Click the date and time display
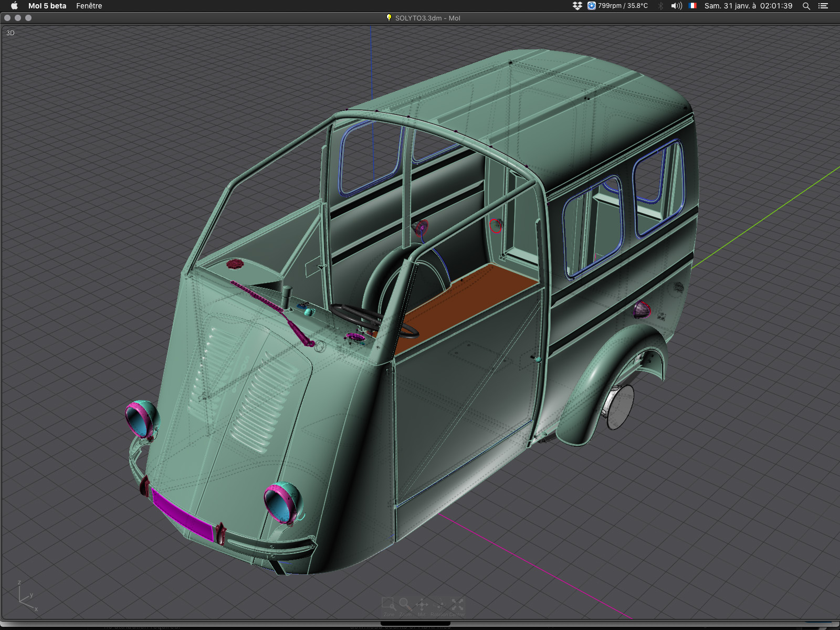Image resolution: width=840 pixels, height=630 pixels. point(748,6)
